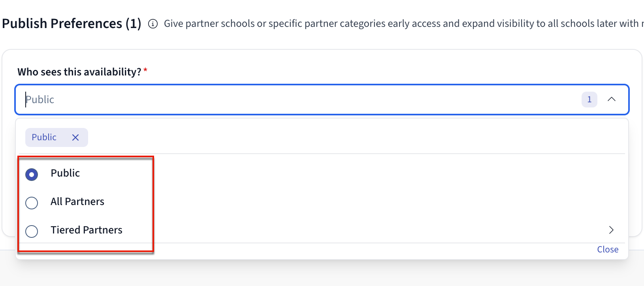Select the Public radio button
This screenshot has height=286, width=644.
click(32, 174)
